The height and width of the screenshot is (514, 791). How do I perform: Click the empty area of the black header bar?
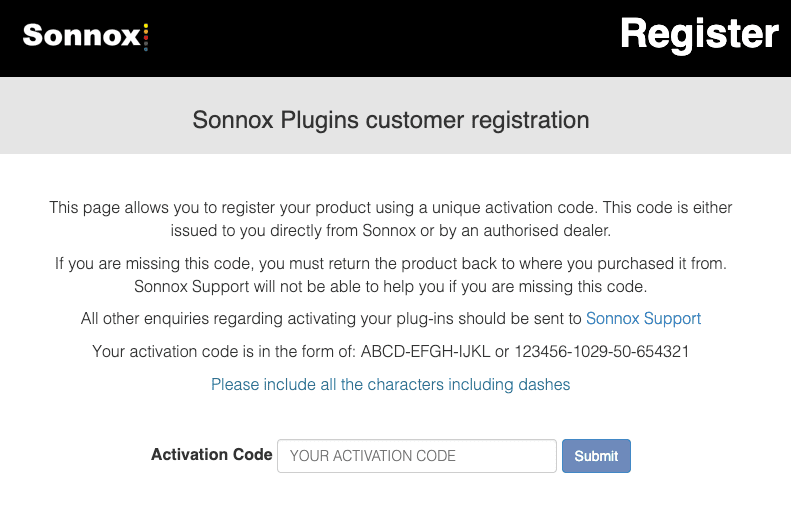pos(383,38)
